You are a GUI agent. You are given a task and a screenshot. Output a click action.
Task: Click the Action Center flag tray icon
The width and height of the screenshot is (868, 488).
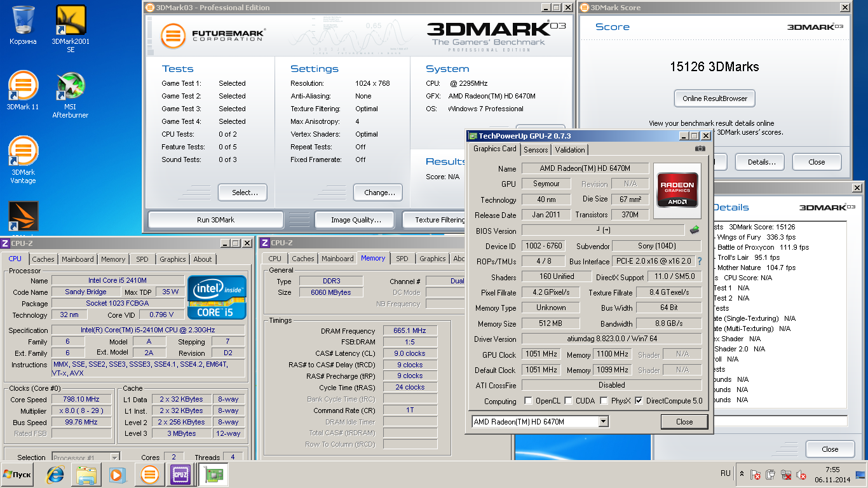click(755, 475)
